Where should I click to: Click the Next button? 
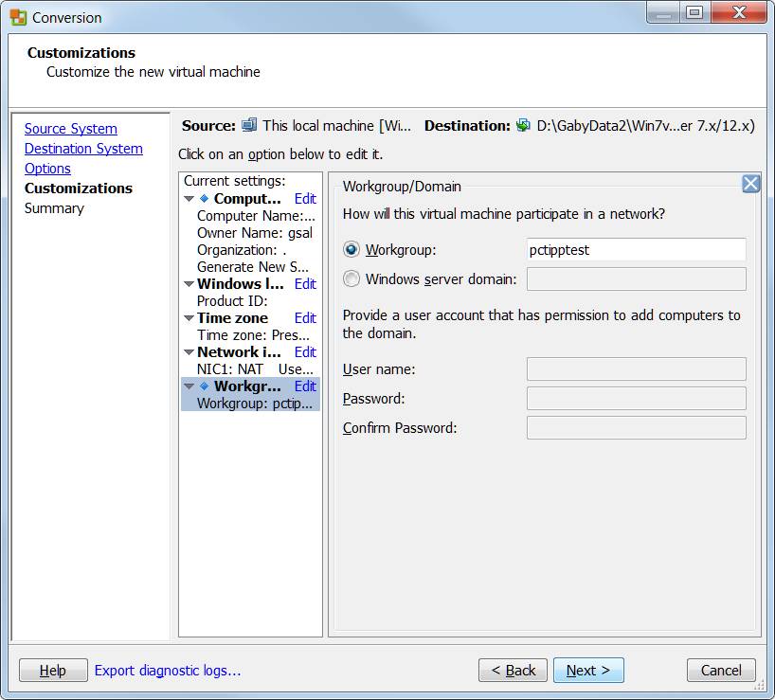588,671
